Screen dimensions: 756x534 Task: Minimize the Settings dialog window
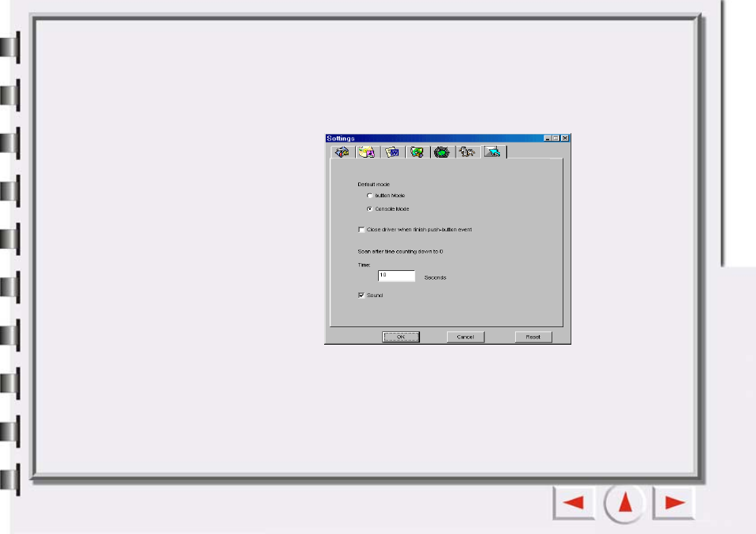coord(548,139)
